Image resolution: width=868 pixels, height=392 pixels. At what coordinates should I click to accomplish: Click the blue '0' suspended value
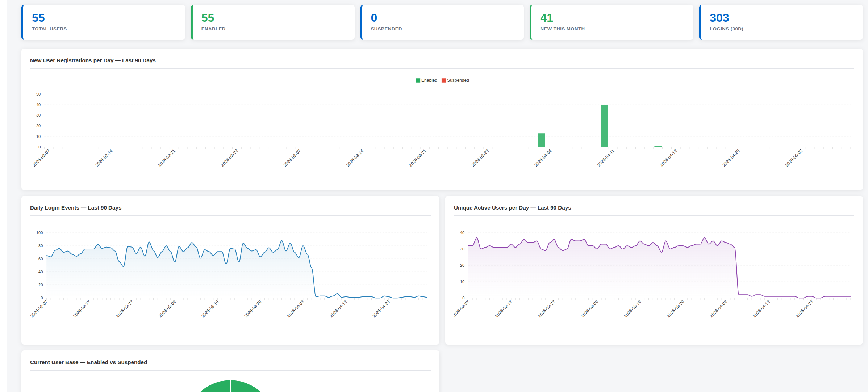(374, 18)
